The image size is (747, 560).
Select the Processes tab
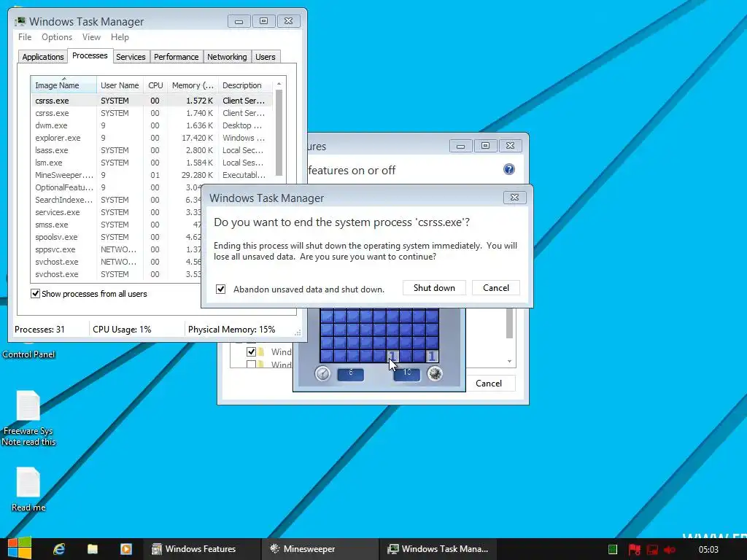[90, 55]
